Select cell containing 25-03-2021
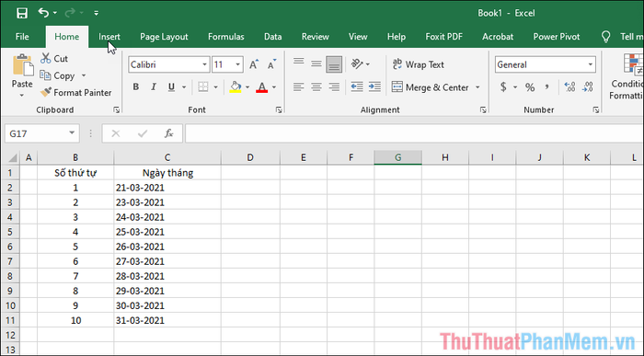 pyautogui.click(x=167, y=232)
